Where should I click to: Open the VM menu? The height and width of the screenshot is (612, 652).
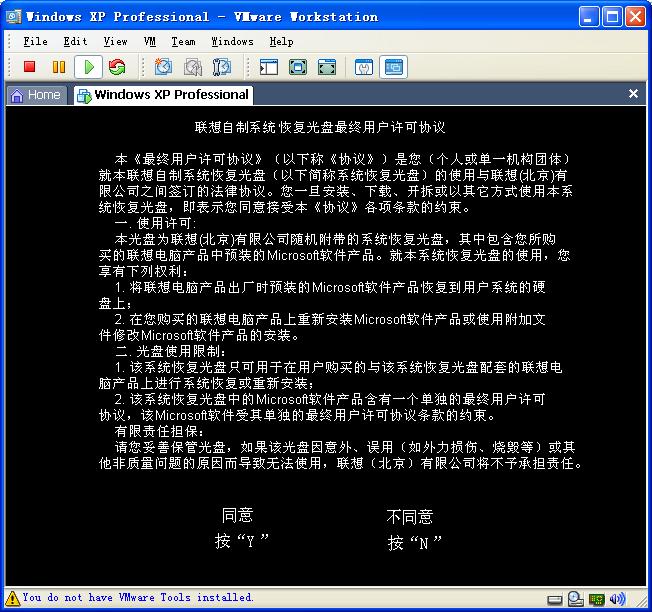tap(150, 42)
